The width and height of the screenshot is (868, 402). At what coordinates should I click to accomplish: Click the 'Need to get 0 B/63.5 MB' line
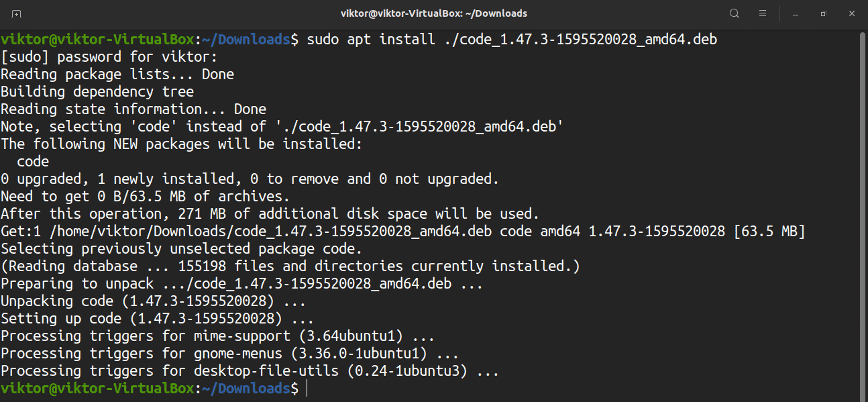145,197
